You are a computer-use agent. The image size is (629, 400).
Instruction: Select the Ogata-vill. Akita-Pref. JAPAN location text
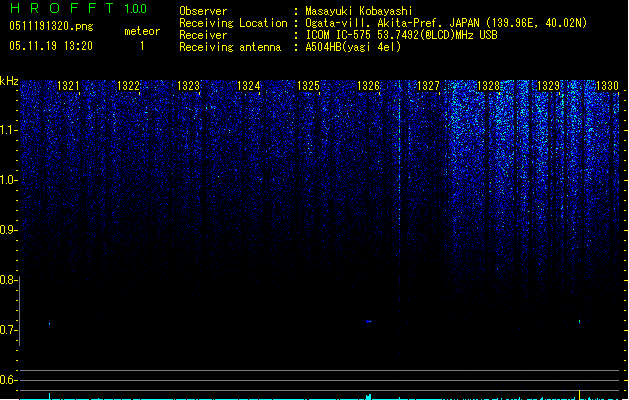click(446, 23)
